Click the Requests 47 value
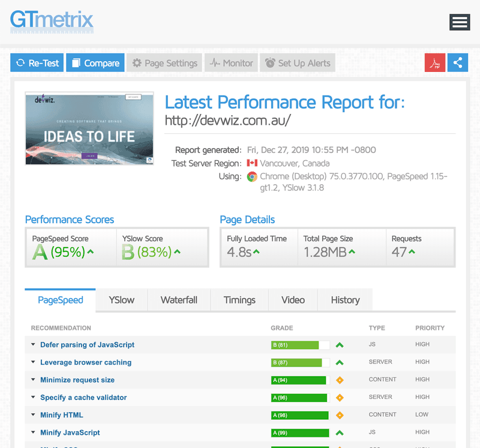 point(399,252)
